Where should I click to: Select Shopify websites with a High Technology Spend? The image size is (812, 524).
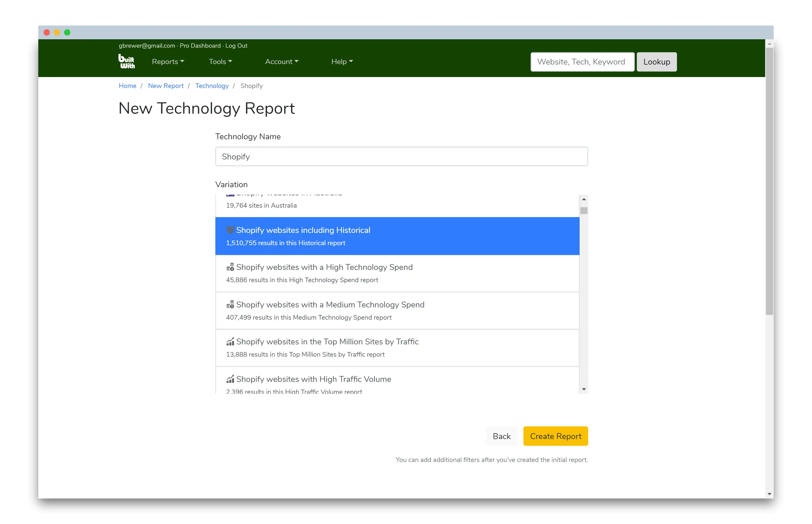tap(397, 273)
